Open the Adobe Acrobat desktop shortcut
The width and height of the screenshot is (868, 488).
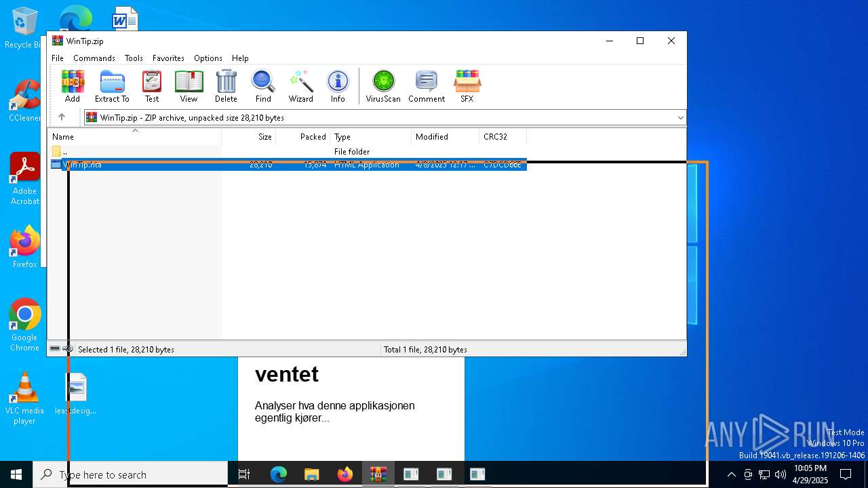click(24, 178)
